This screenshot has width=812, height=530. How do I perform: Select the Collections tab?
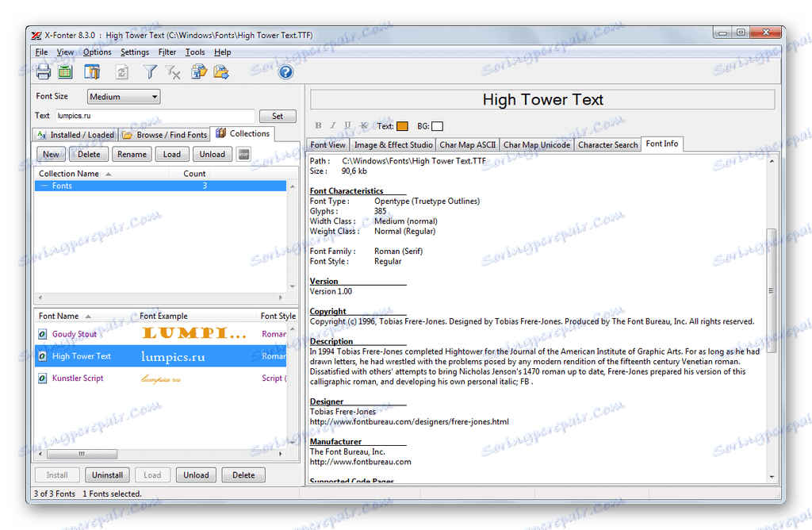(x=243, y=133)
